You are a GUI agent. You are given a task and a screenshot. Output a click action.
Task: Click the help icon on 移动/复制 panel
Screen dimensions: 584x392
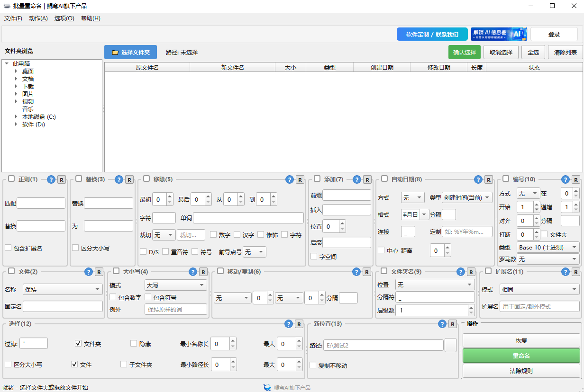click(x=357, y=272)
